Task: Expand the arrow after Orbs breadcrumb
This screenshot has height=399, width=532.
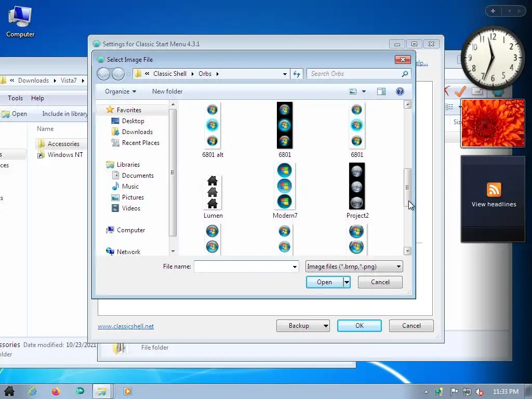Action: pyautogui.click(x=218, y=74)
